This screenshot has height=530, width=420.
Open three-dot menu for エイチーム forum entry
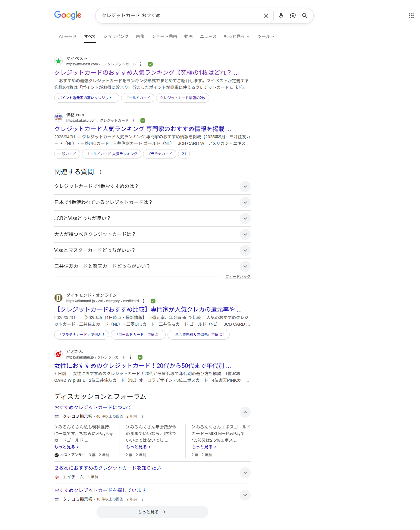(104, 477)
